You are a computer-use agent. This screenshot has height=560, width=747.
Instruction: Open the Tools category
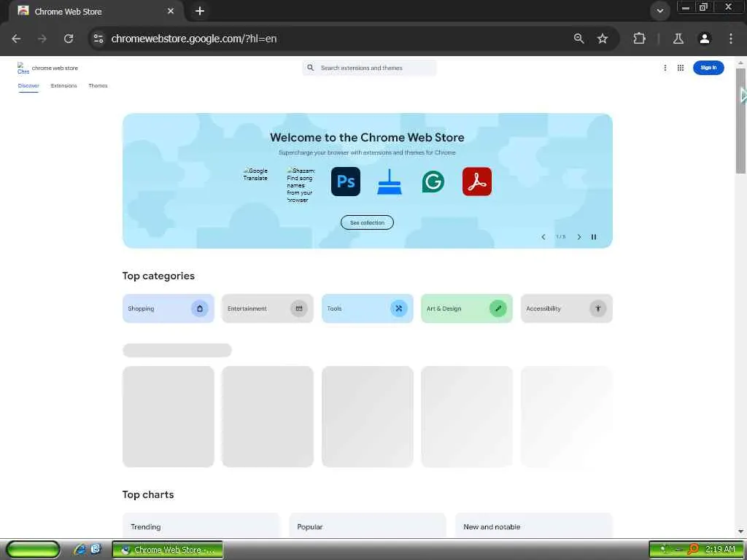click(368, 308)
